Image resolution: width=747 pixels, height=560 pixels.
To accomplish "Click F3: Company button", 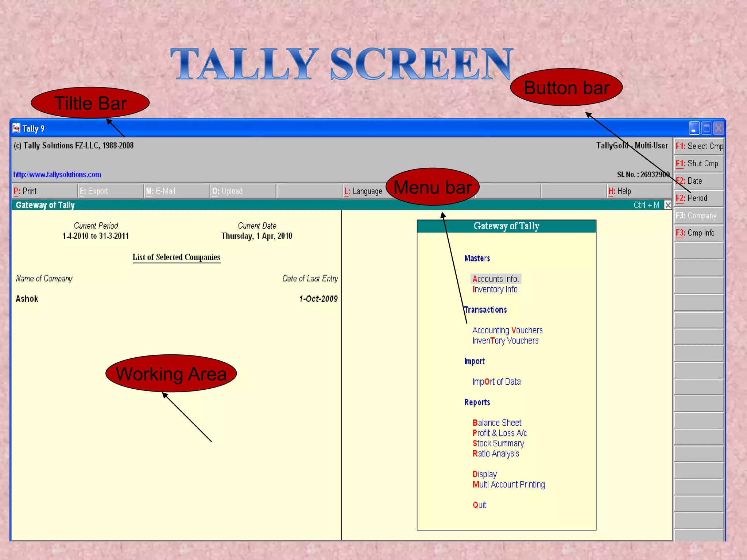I will (x=699, y=215).
